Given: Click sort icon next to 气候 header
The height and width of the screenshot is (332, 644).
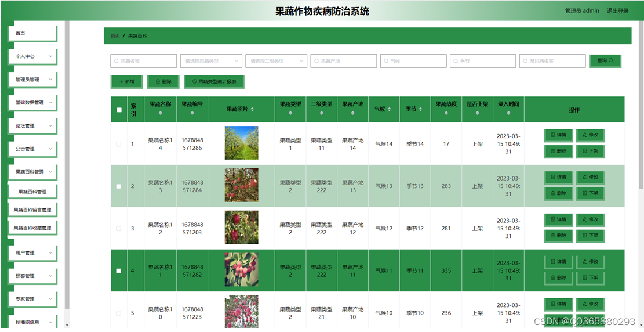Looking at the screenshot, I should click(x=389, y=110).
